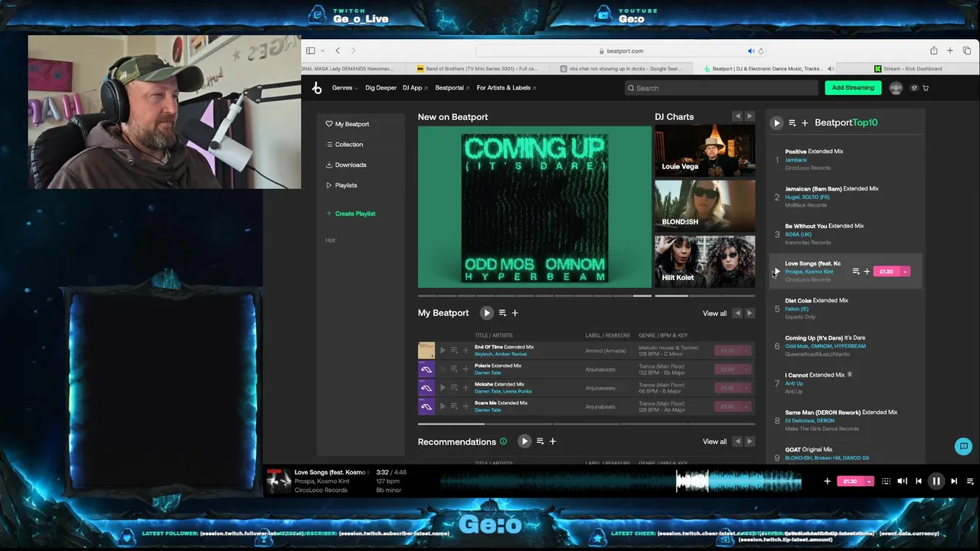Add playing track to playlist (plus in player)

[827, 481]
